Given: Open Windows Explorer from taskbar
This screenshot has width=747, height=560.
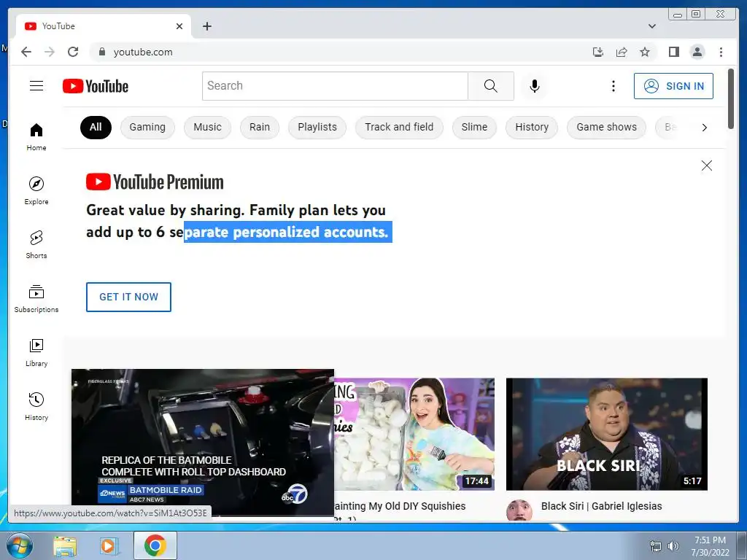Looking at the screenshot, I should click(x=65, y=545).
